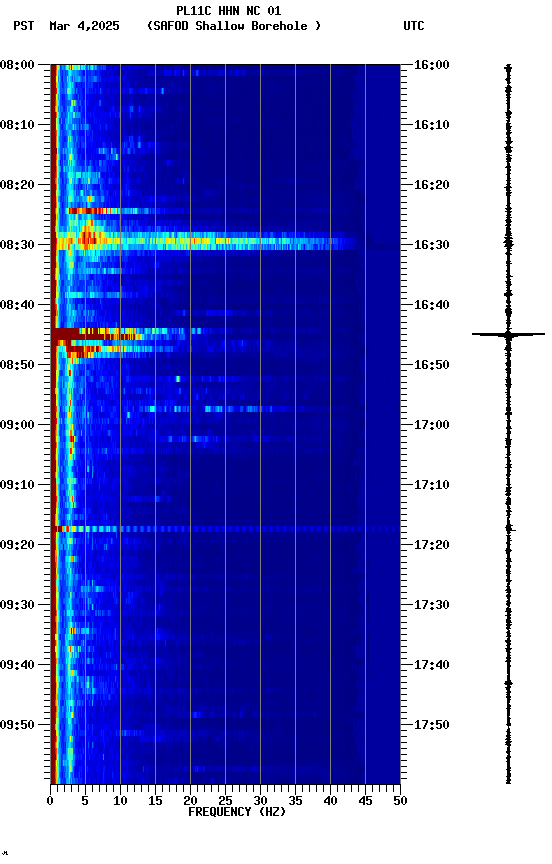Click the 08:00 PST time label
Screen dimensions: 552x864
(x=17, y=65)
